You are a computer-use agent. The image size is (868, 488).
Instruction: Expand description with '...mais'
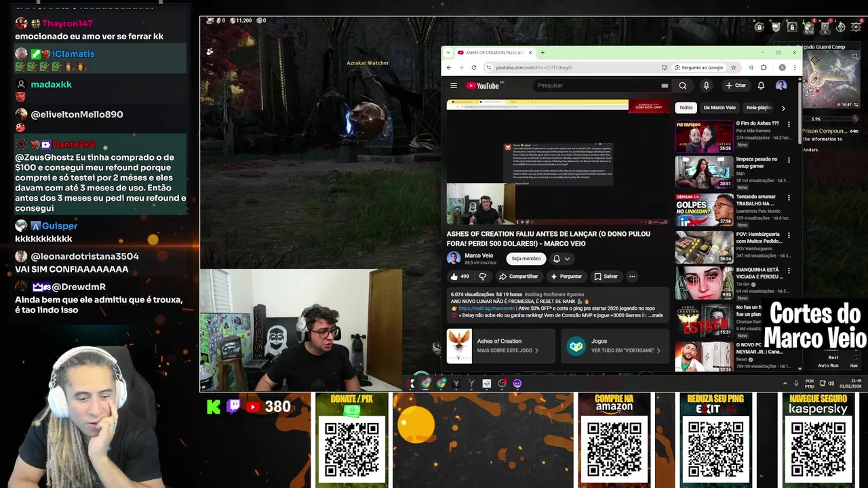click(x=654, y=315)
